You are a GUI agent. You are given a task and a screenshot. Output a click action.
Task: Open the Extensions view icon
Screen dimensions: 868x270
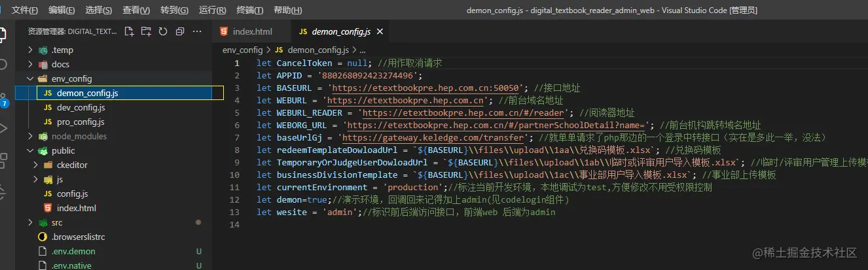point(3,160)
